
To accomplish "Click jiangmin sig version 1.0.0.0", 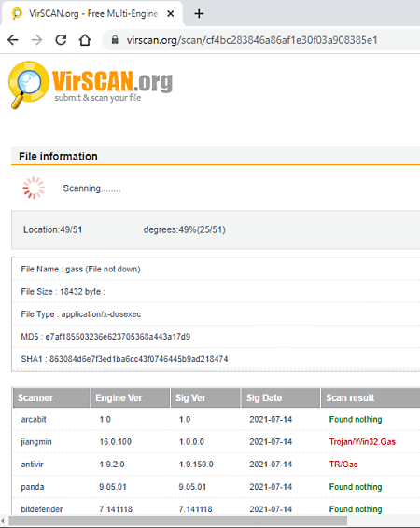I will coord(191,442).
